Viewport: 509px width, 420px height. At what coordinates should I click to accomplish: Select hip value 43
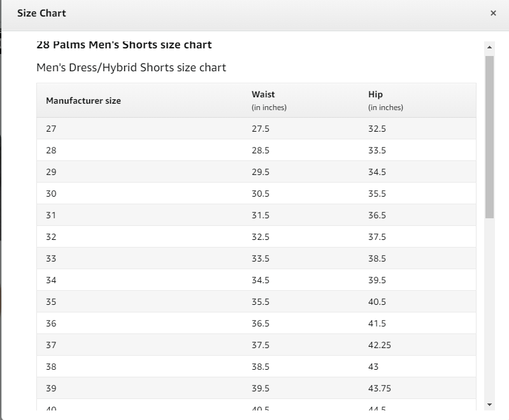(x=373, y=367)
